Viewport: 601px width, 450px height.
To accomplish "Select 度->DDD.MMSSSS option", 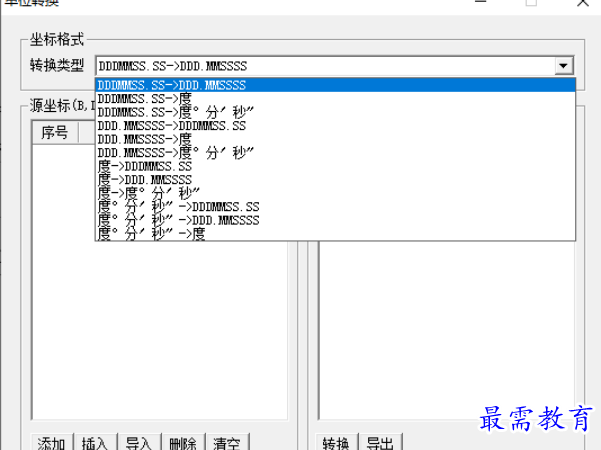I will (x=335, y=180).
